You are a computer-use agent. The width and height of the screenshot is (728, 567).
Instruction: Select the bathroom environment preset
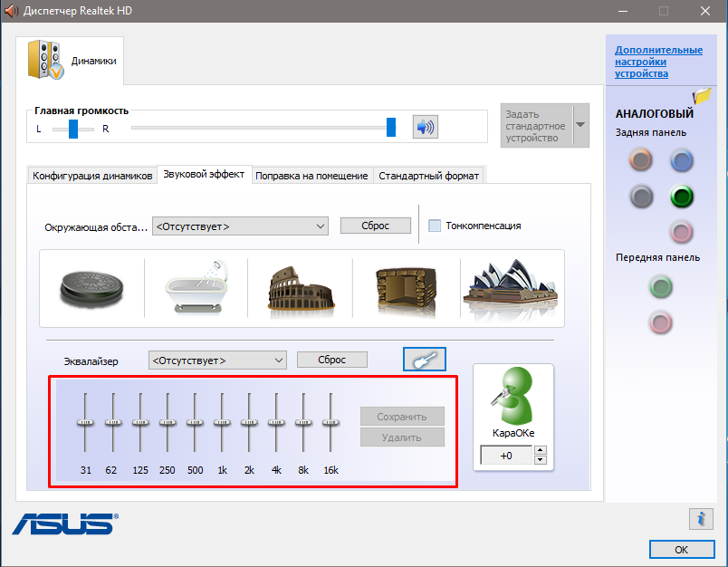[x=193, y=288]
